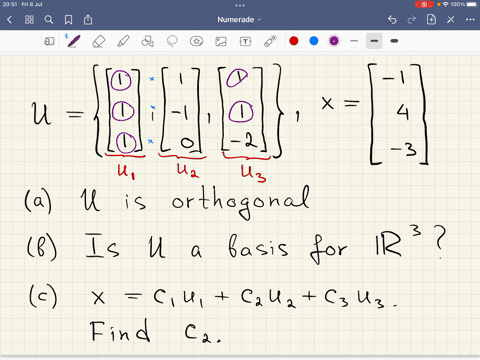The height and width of the screenshot is (360, 480).
Task: Open the search magnifier
Action: click(49, 20)
